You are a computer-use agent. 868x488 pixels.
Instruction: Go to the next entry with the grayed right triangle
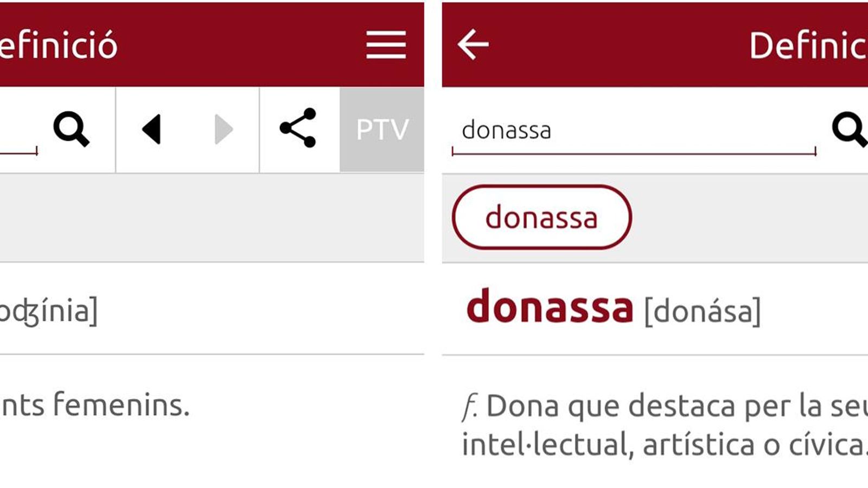pos(224,129)
